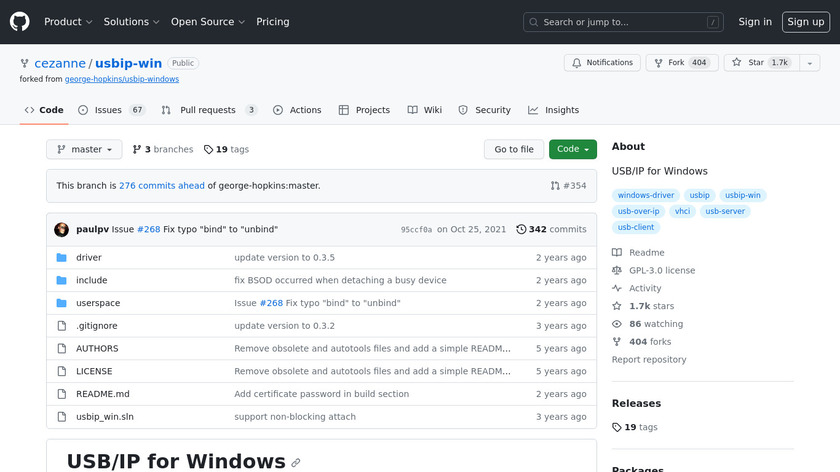Screen dimensions: 840x472
Task: Click the AUTHORS file icon
Action: tap(62, 348)
